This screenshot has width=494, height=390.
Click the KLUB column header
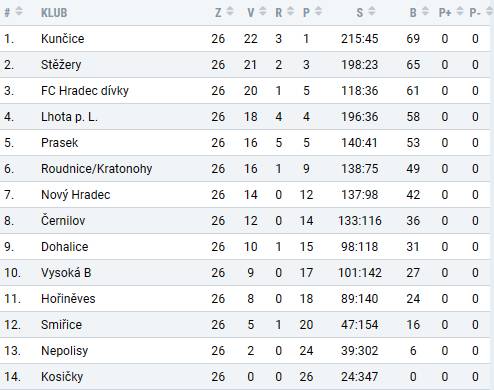[54, 13]
